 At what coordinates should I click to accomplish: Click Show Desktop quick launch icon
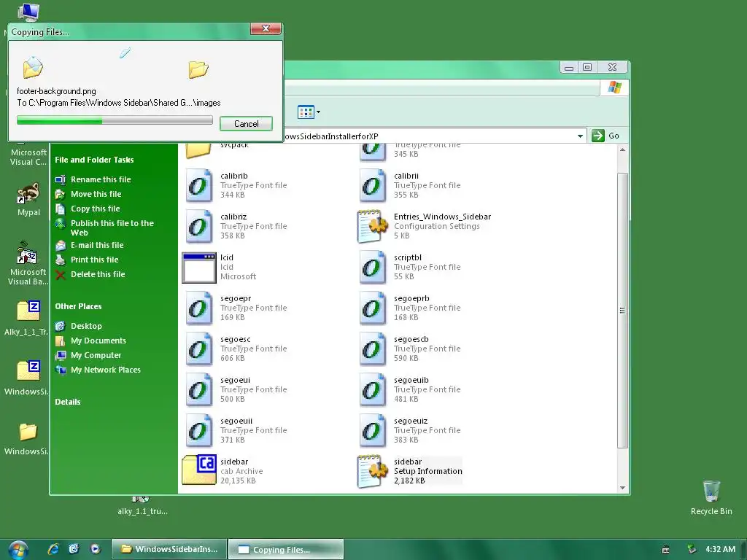click(x=74, y=549)
